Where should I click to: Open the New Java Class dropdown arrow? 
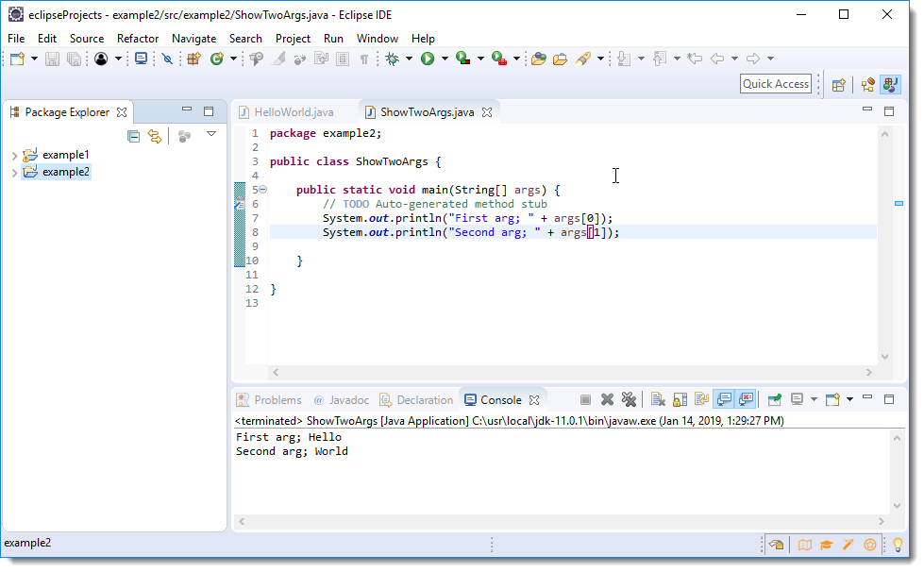click(x=233, y=59)
